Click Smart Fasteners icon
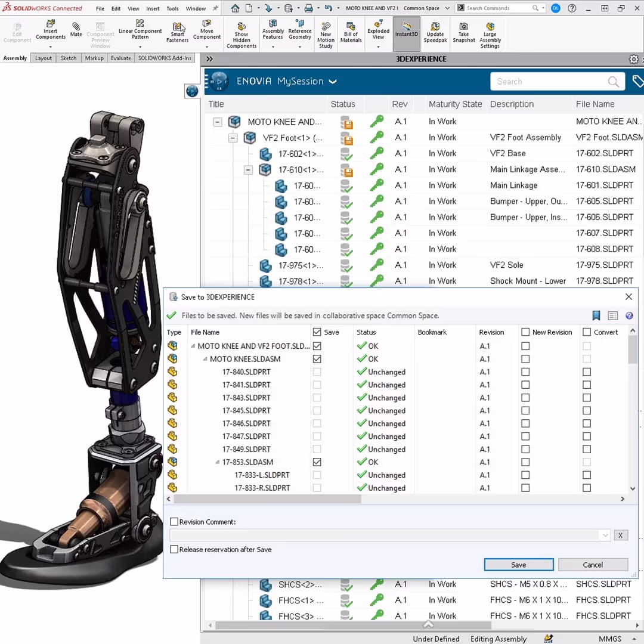The height and width of the screenshot is (644, 644). (x=178, y=32)
